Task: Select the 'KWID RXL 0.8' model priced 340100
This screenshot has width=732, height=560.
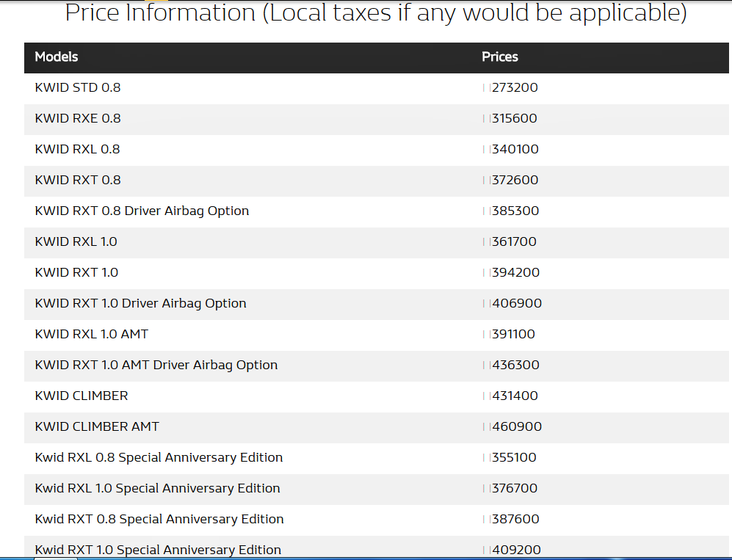Action: pos(77,149)
